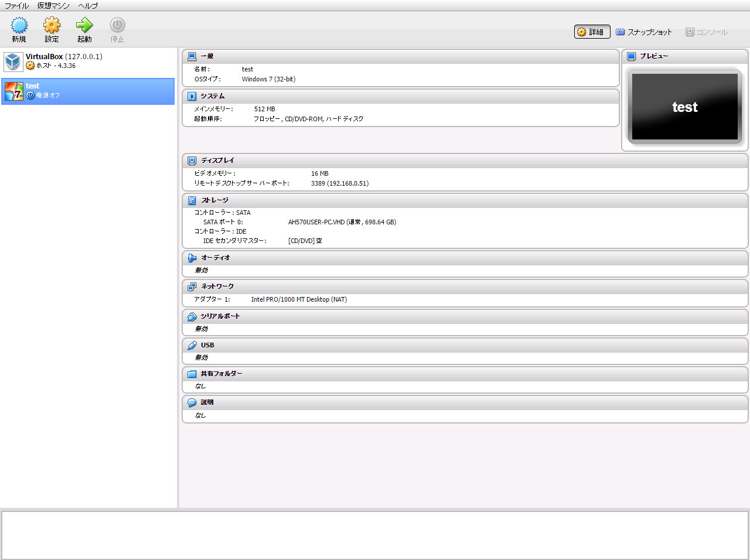Screen dimensions: 750x560
Task: Click the "コントローラー: SATA" row
Action: pyautogui.click(x=223, y=213)
